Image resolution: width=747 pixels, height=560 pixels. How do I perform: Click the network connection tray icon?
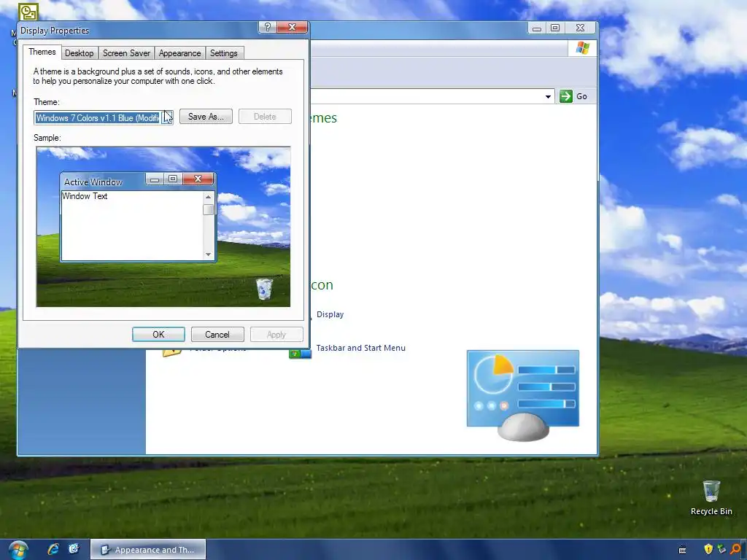(x=721, y=549)
